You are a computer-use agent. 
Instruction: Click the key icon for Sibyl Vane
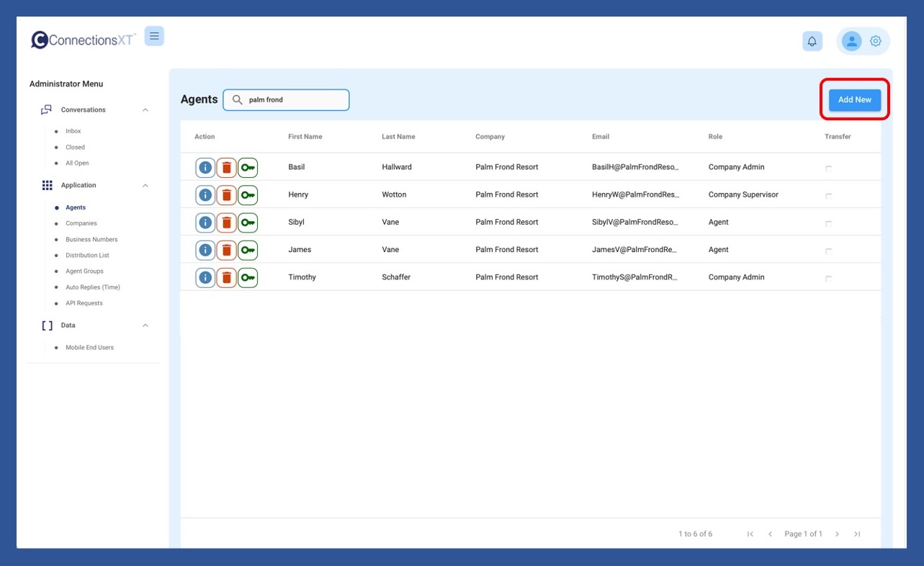click(x=248, y=223)
